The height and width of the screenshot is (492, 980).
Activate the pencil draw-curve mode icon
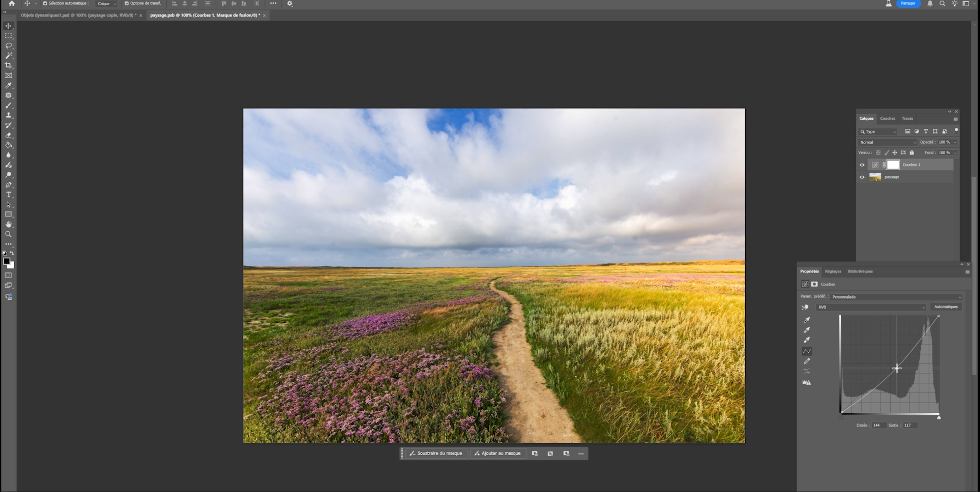click(807, 361)
